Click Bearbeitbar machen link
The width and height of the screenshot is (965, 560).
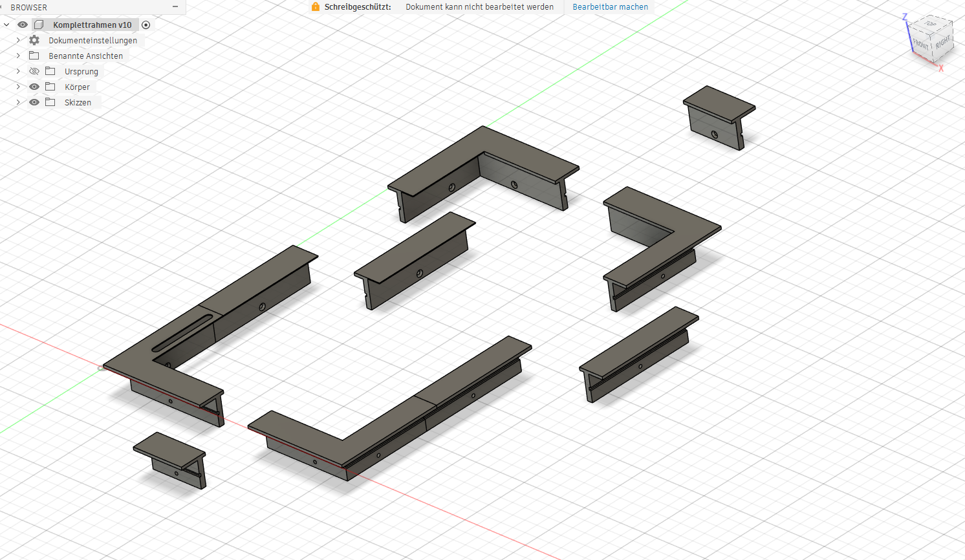610,6
